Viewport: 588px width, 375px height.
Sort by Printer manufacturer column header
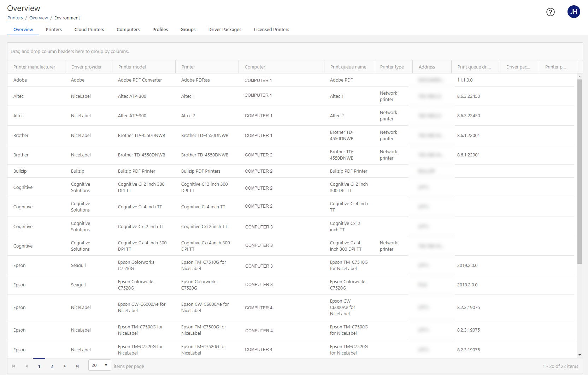click(x=34, y=67)
